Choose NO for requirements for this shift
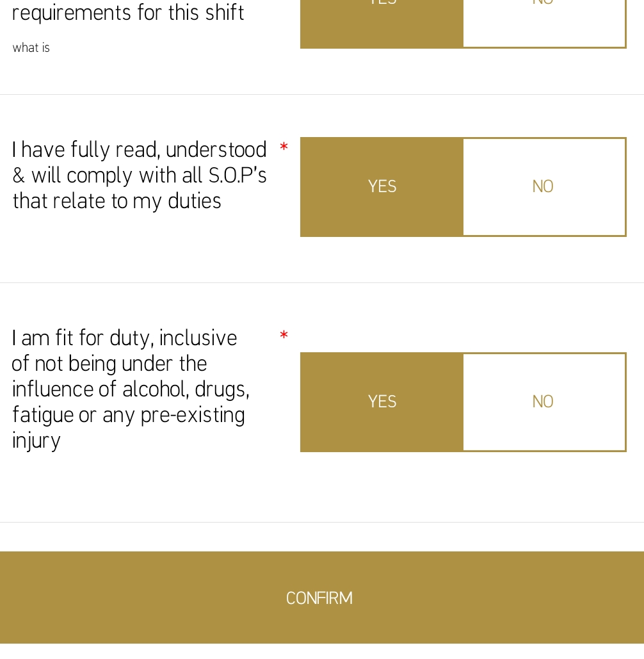Screen dimensions: 644x659 coord(544,24)
